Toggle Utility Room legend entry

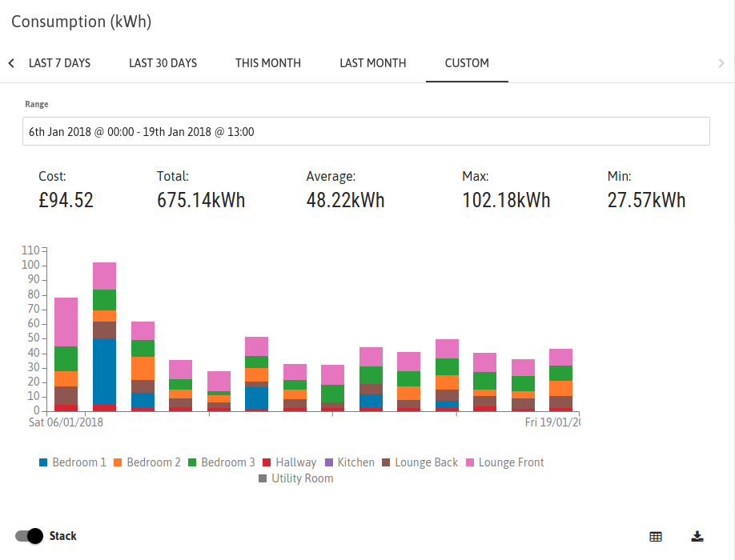[296, 478]
